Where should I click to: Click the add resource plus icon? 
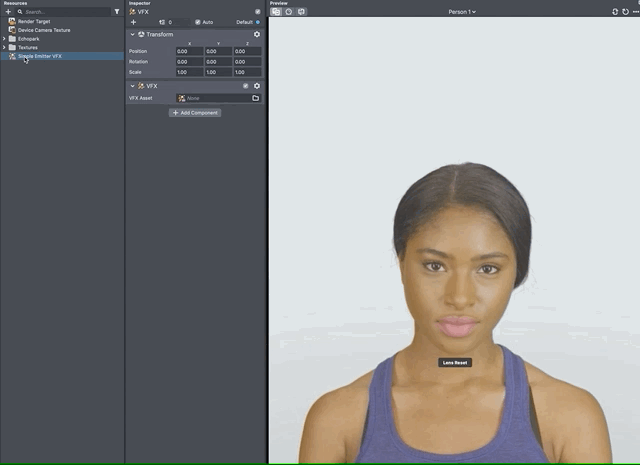click(8, 12)
